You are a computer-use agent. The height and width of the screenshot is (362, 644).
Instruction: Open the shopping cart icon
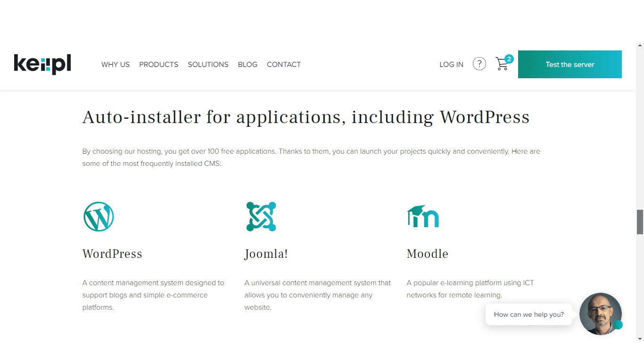pyautogui.click(x=502, y=64)
